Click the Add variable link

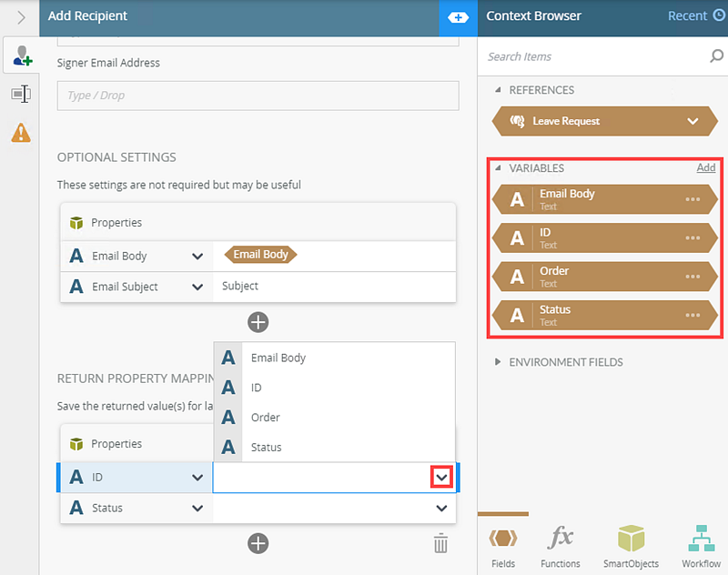[706, 167]
